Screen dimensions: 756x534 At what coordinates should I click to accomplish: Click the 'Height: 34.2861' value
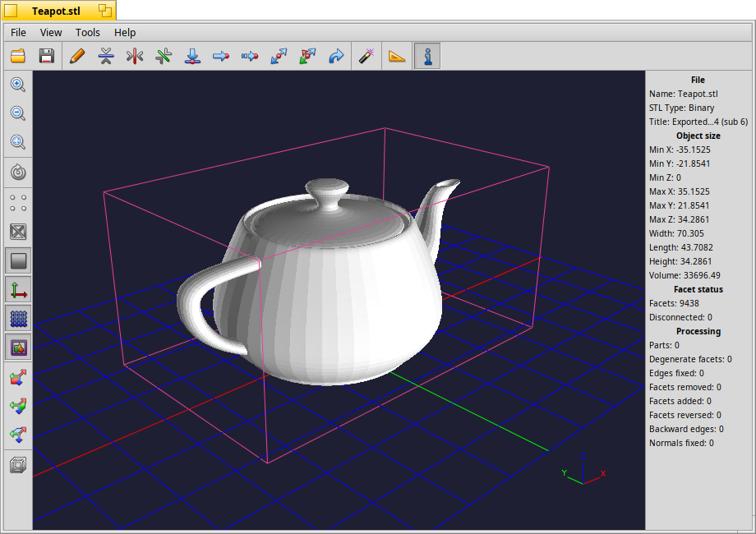(x=680, y=262)
